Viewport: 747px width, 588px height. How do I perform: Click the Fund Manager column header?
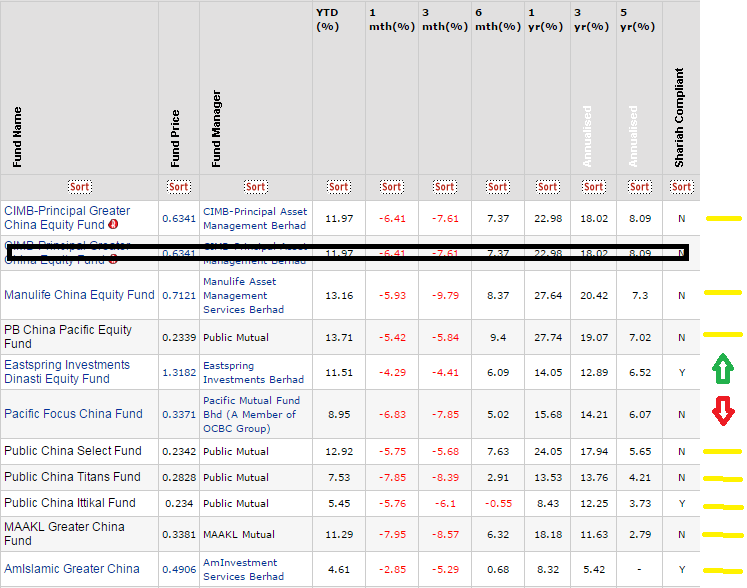[216, 129]
